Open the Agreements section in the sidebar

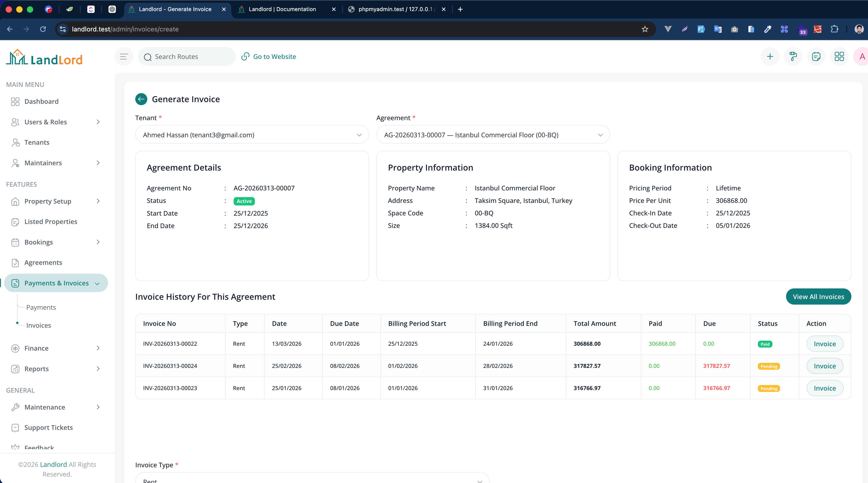pyautogui.click(x=43, y=262)
